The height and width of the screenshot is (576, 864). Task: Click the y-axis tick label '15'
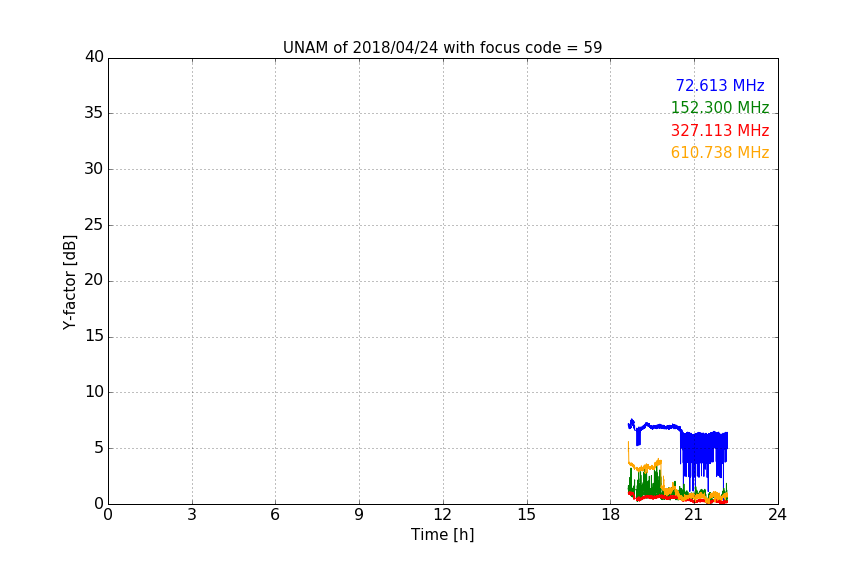coord(94,336)
